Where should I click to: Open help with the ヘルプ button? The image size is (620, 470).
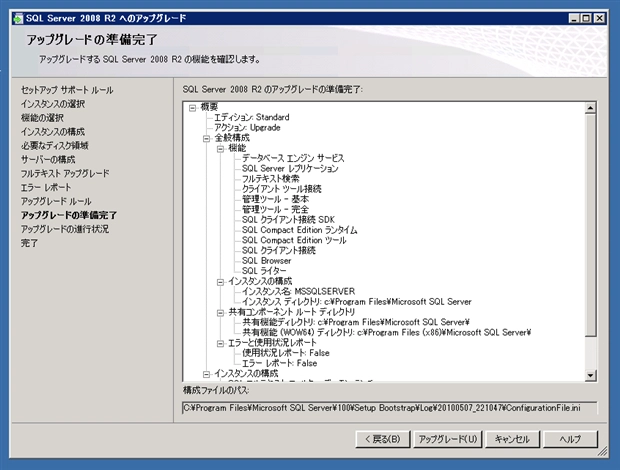(570, 439)
